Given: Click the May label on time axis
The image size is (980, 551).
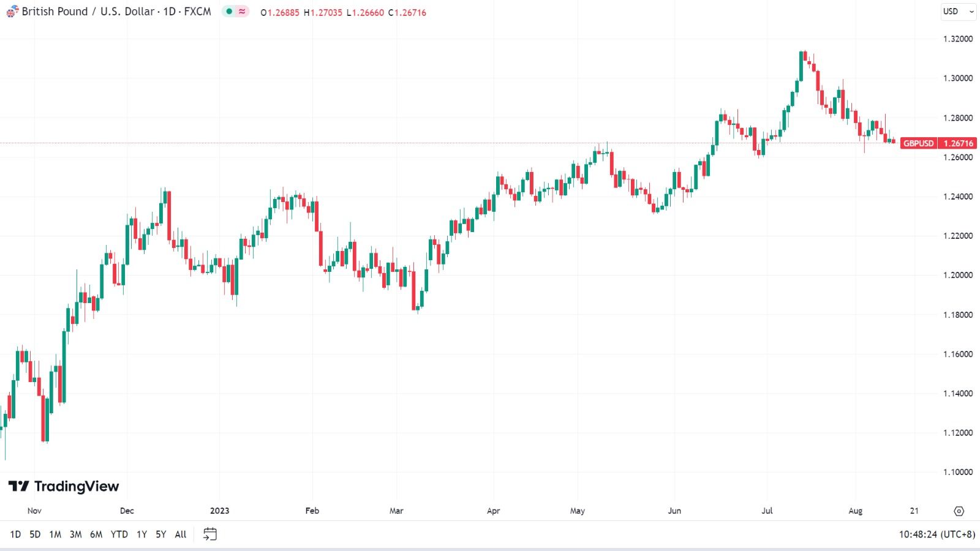Looking at the screenshot, I should pyautogui.click(x=578, y=511).
